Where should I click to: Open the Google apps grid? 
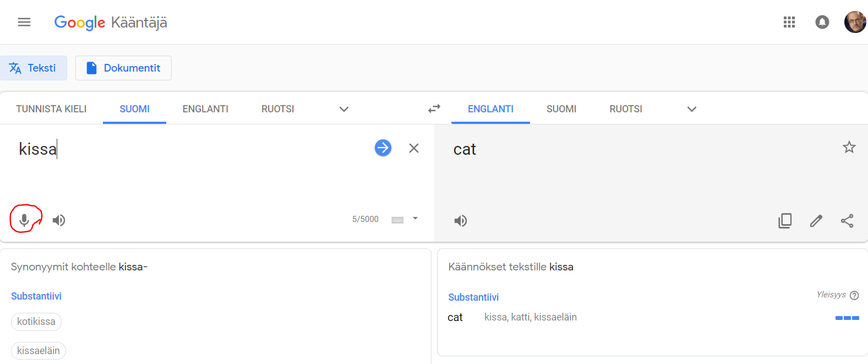pyautogui.click(x=789, y=22)
